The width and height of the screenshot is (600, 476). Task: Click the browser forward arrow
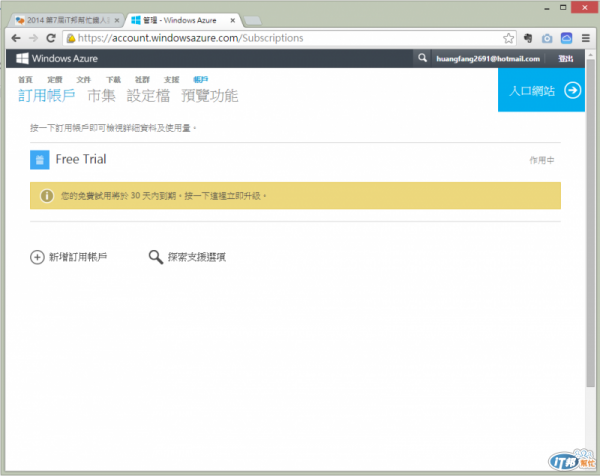(x=33, y=38)
